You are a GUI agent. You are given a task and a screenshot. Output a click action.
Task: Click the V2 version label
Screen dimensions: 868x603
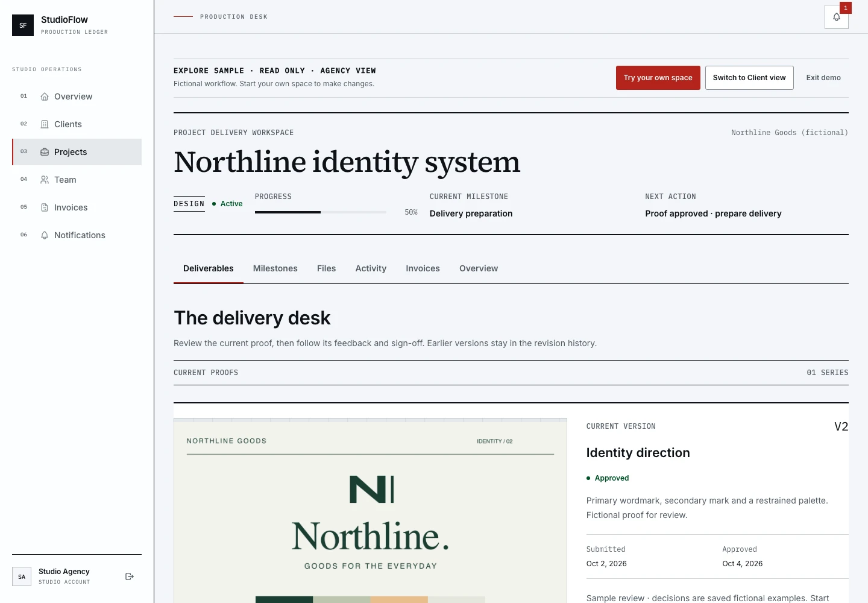[x=841, y=426]
